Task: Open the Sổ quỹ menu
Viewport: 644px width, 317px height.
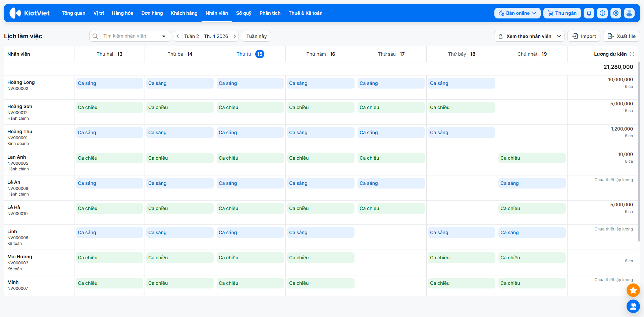Action: [244, 13]
